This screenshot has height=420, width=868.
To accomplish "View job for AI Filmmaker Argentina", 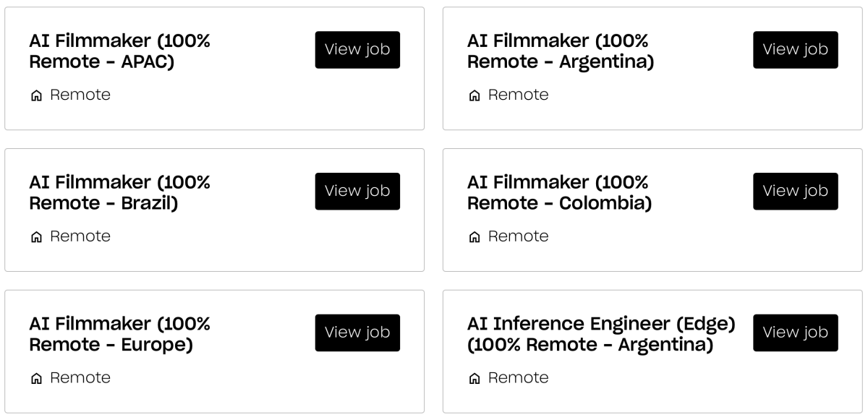I will (x=795, y=50).
